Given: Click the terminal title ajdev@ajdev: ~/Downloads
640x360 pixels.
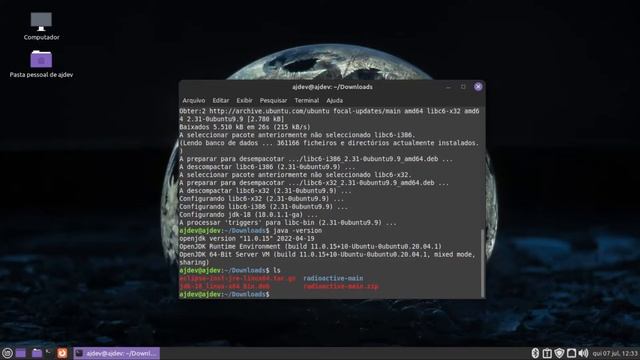Looking at the screenshot, I should click(x=332, y=87).
